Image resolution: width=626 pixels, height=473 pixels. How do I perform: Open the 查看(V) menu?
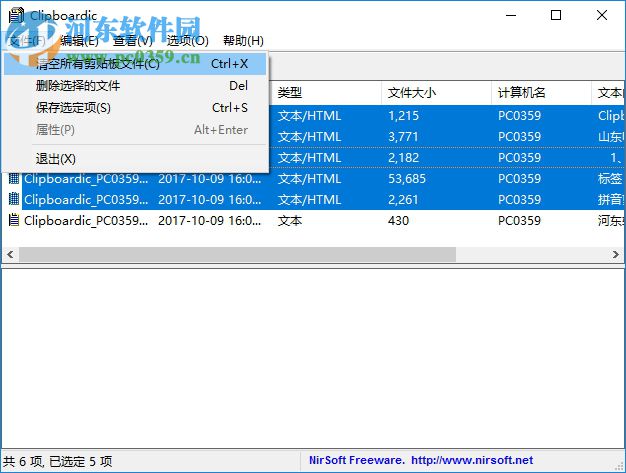(x=133, y=40)
